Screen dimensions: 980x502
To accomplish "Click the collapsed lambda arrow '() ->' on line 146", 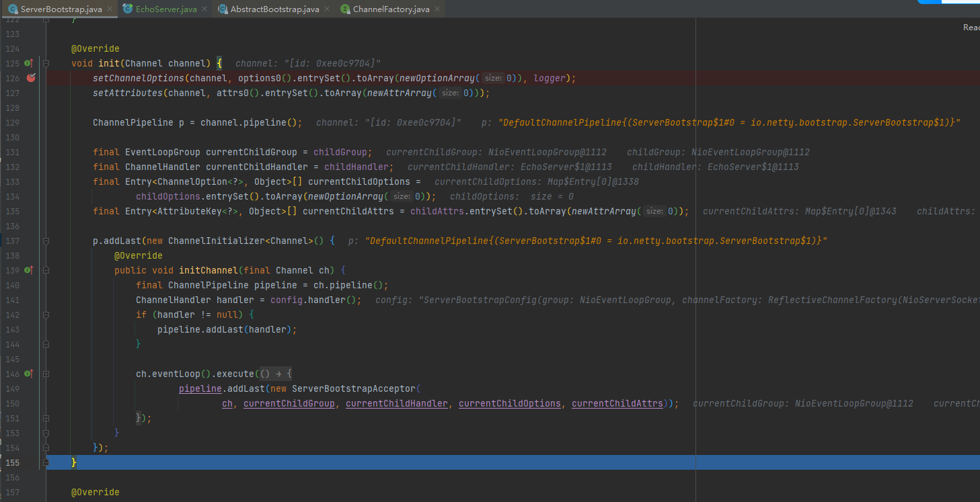I will coord(276,374).
